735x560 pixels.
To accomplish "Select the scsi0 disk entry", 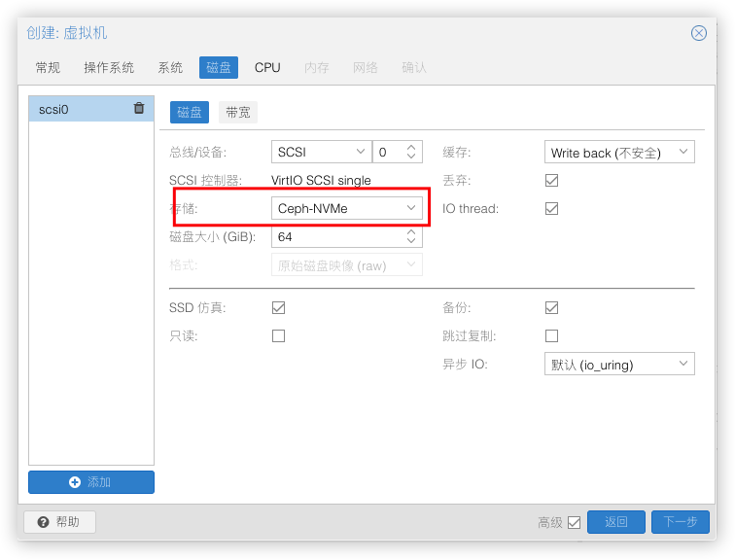I will point(91,109).
